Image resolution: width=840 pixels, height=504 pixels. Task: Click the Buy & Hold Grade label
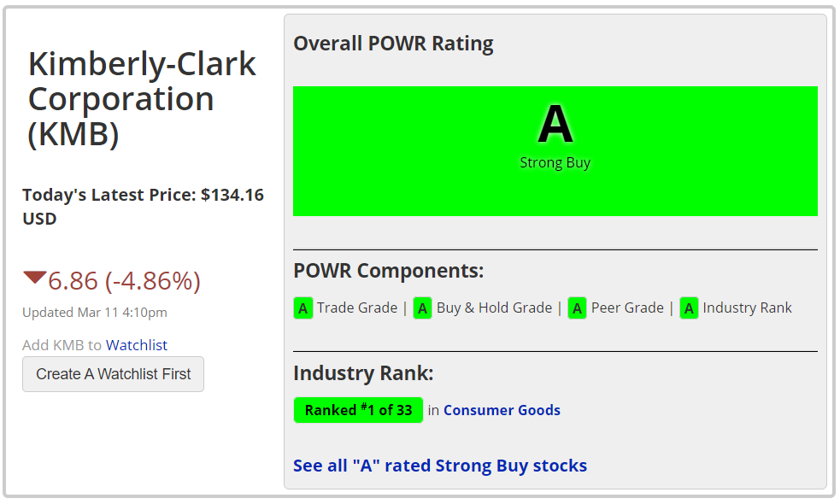pyautogui.click(x=494, y=308)
